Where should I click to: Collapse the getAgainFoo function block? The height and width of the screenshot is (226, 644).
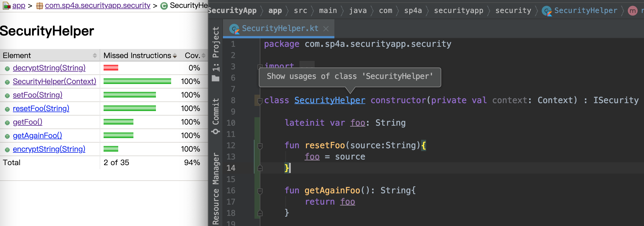[x=260, y=191]
